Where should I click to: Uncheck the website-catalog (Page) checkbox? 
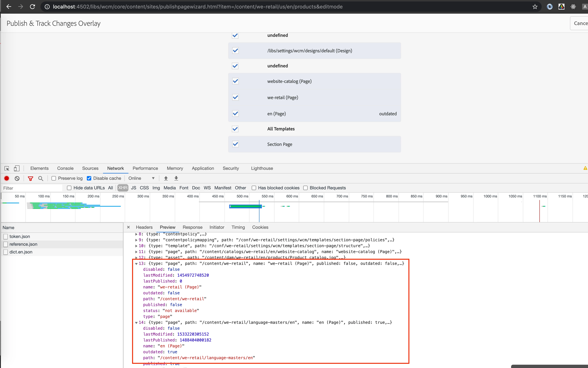click(235, 81)
